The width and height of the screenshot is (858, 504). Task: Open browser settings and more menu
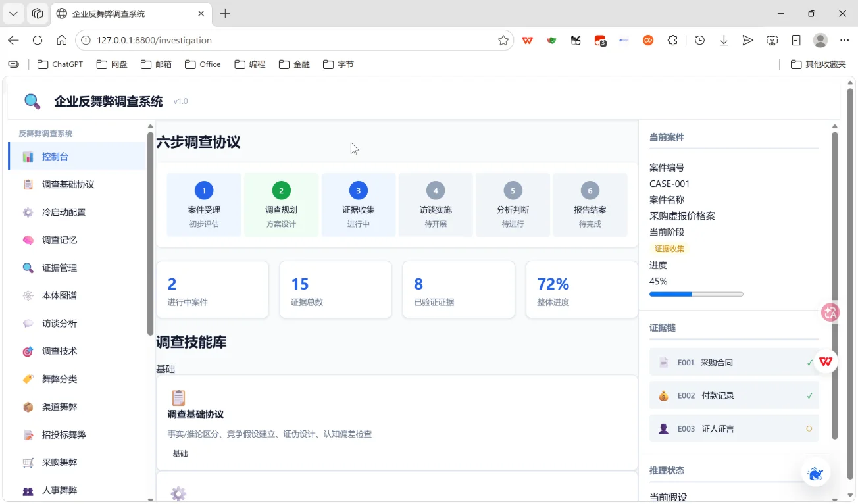pos(845,40)
